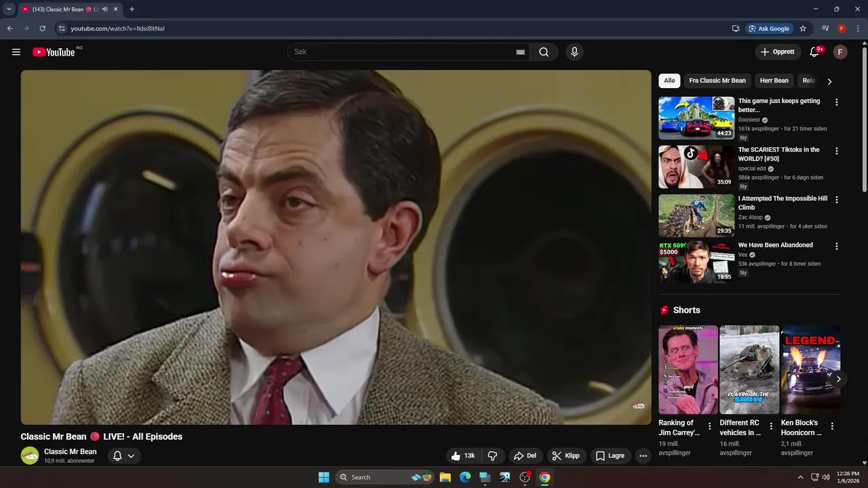Open Chrome tab search dropdown

9,9
